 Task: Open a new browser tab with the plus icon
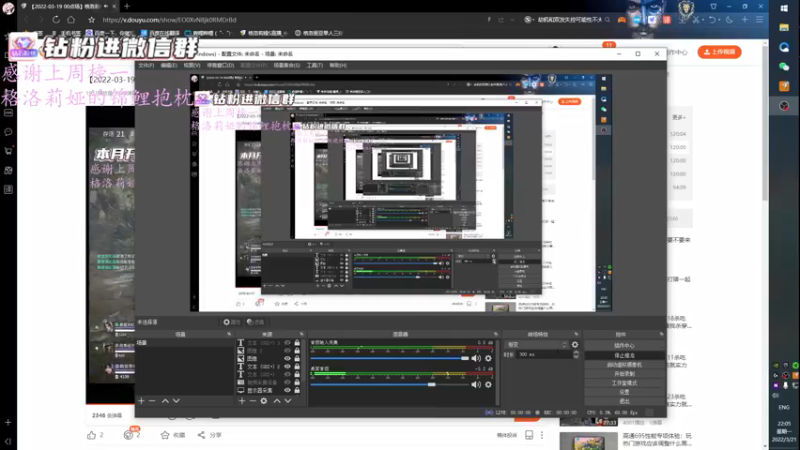click(x=127, y=6)
